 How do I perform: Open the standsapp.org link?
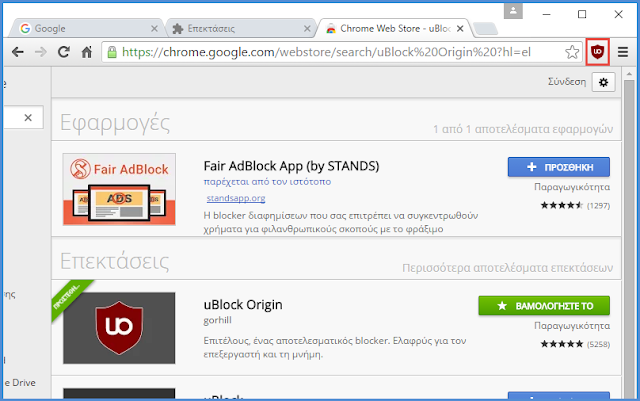[236, 198]
